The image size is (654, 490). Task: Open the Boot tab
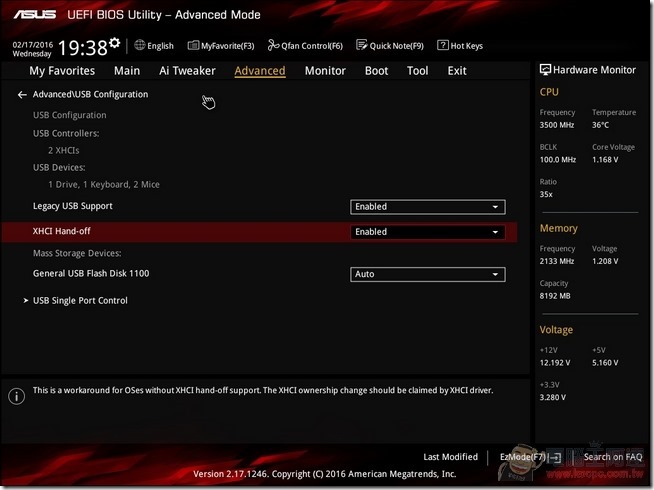point(376,71)
